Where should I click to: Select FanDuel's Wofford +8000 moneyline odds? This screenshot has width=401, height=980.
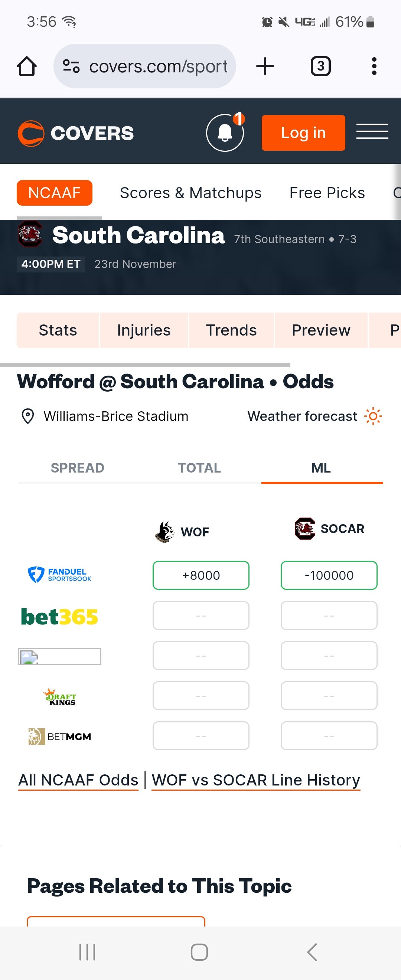pos(200,575)
